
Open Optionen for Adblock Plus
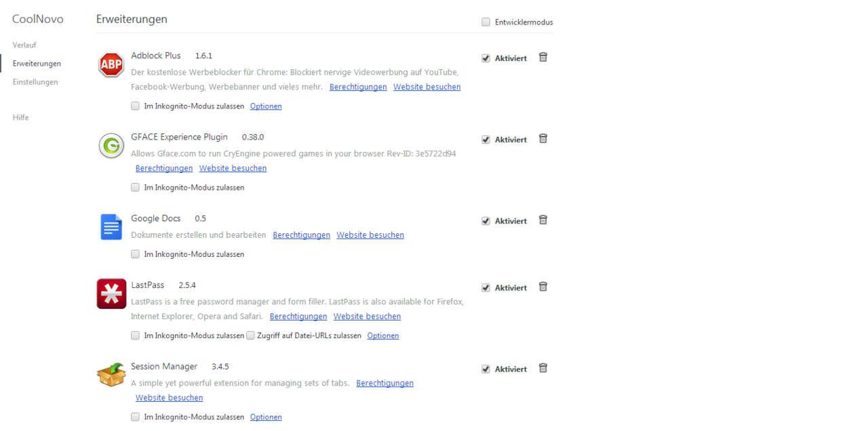coord(266,106)
